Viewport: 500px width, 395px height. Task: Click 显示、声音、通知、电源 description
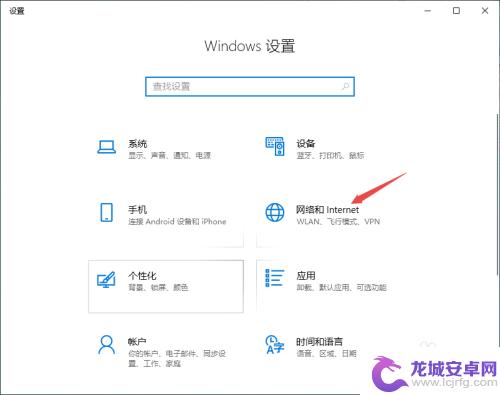170,155
